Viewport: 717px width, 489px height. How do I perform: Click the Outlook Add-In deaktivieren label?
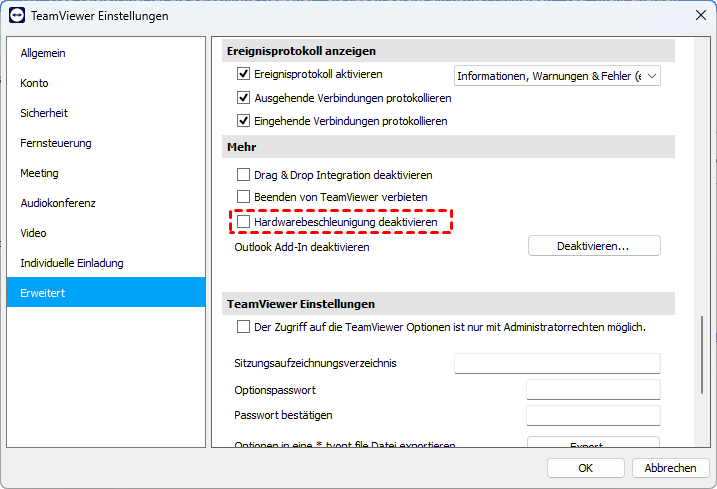click(x=302, y=247)
